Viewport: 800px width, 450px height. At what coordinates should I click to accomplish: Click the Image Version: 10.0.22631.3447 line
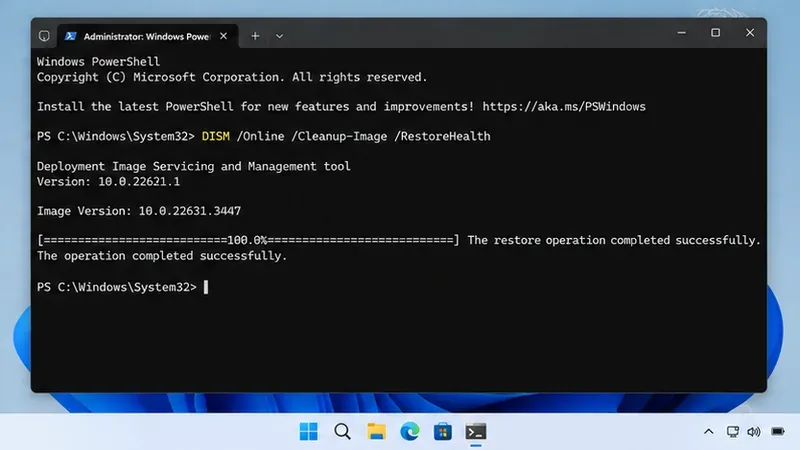click(x=139, y=211)
